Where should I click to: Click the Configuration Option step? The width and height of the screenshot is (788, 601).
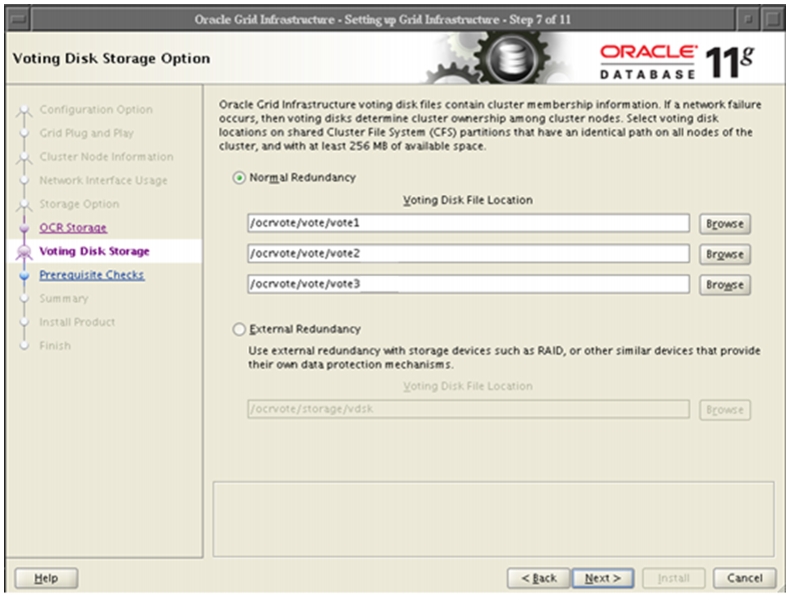pyautogui.click(x=96, y=110)
